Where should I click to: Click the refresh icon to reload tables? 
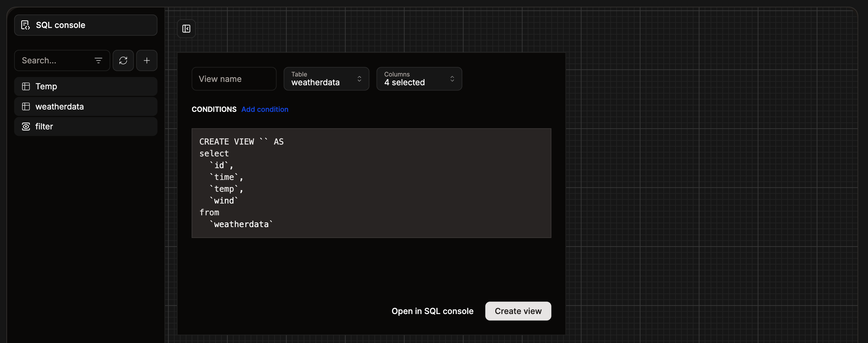123,60
